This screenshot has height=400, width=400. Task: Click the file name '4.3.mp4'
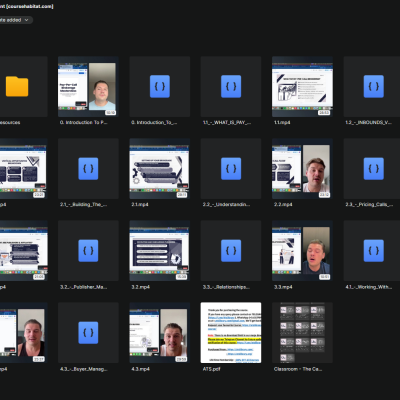coord(140,369)
